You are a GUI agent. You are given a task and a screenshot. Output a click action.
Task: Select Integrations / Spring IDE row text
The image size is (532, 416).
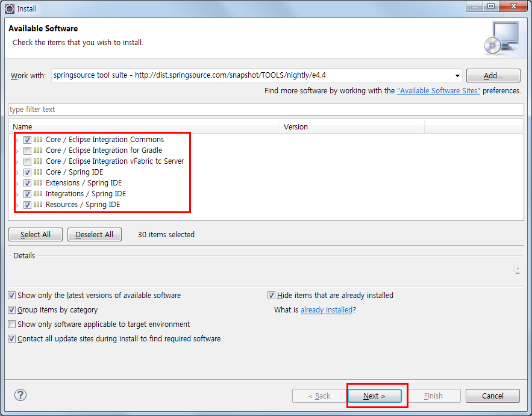pos(86,194)
